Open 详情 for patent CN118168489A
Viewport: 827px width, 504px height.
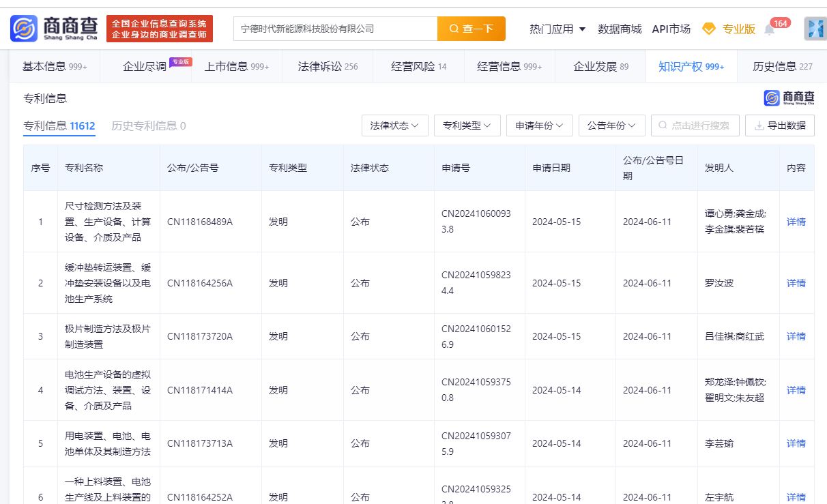pyautogui.click(x=796, y=222)
